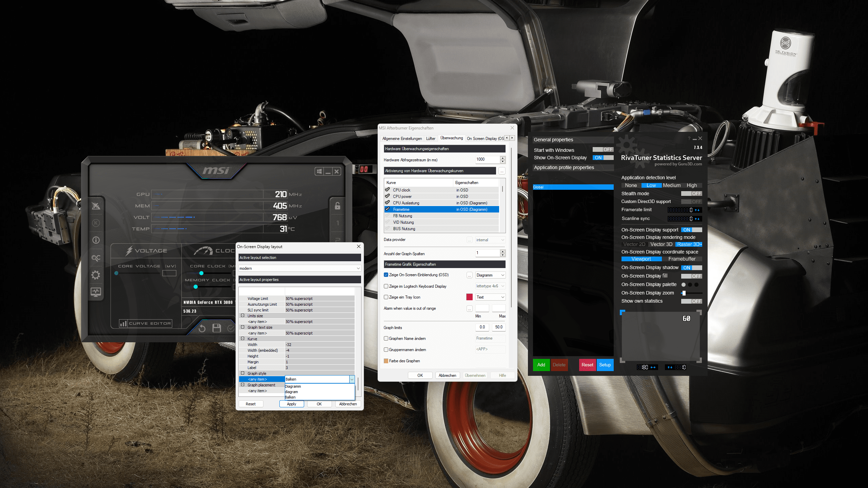The image size is (868, 488).
Task: Toggle Show own statistics switch
Action: (x=692, y=301)
